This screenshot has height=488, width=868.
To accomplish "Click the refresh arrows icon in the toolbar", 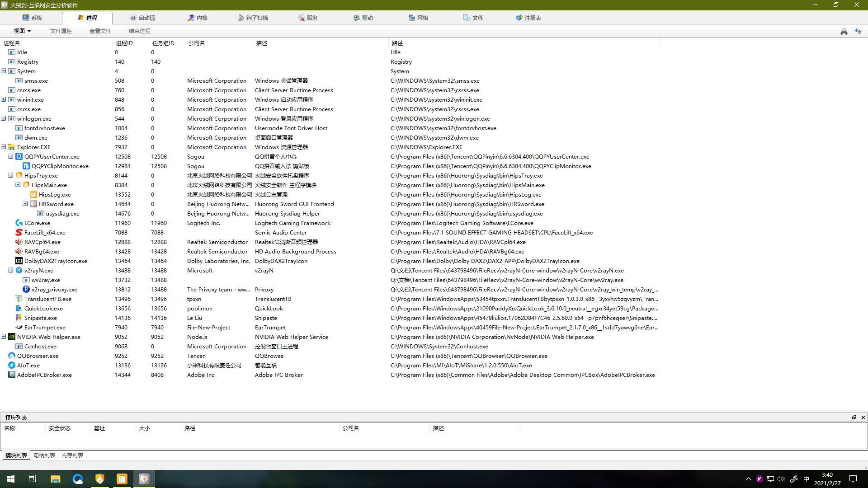I will 858,31.
